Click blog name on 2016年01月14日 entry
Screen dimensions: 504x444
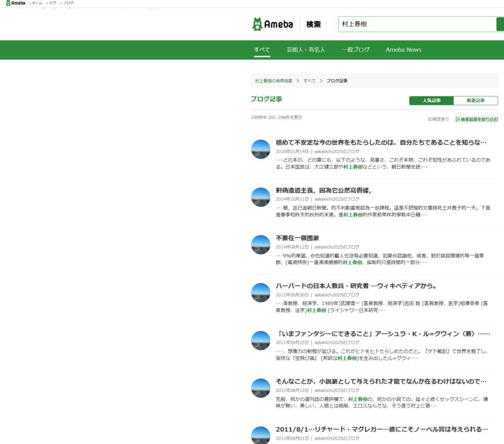(x=337, y=152)
